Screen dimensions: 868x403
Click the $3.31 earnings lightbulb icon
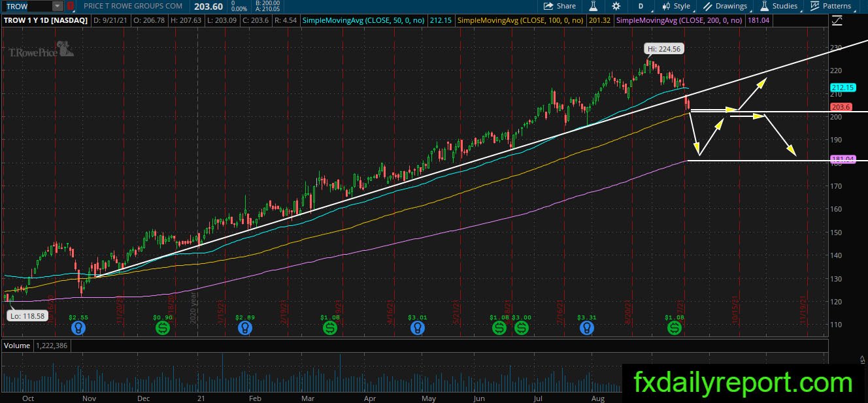[x=587, y=328]
